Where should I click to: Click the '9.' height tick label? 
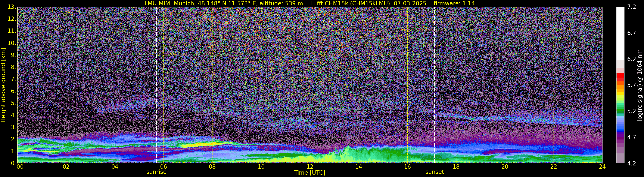click(13, 55)
